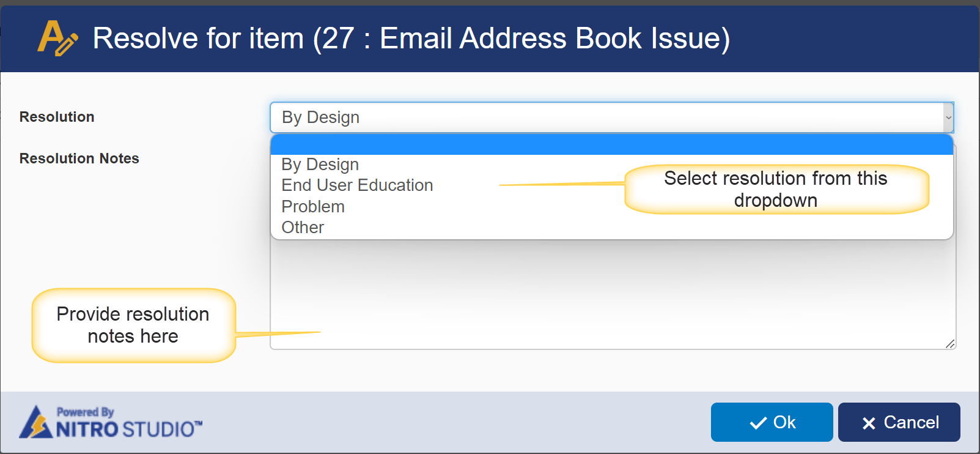Select the blank highlighted dropdown option

pyautogui.click(x=611, y=145)
